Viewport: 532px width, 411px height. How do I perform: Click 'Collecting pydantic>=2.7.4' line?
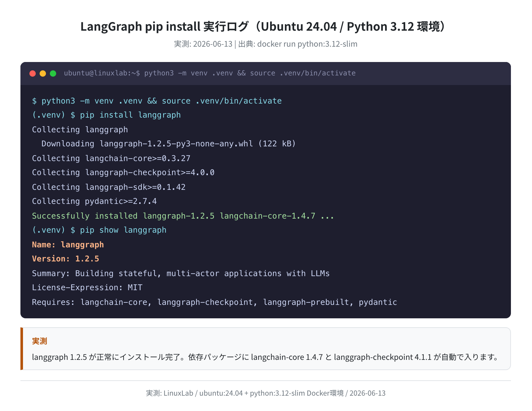click(x=94, y=201)
